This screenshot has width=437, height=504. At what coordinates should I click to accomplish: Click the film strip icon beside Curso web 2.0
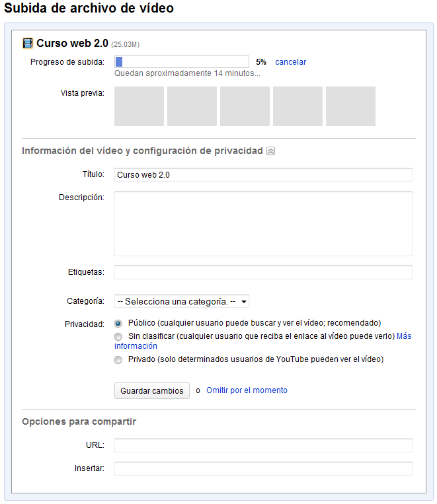pyautogui.click(x=28, y=44)
